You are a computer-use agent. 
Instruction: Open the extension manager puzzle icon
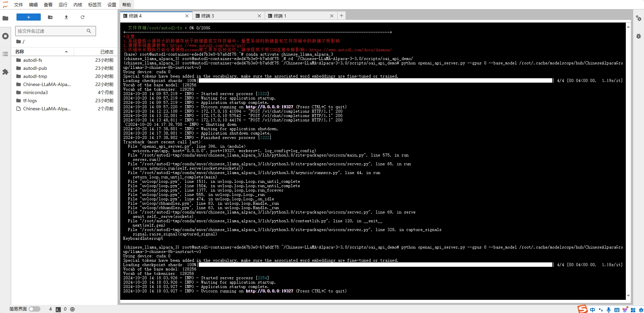5,72
